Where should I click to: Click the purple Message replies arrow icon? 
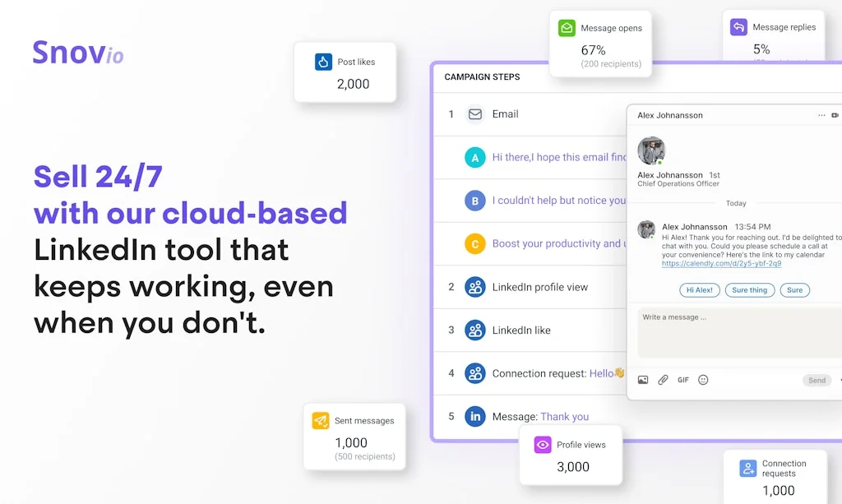[738, 27]
